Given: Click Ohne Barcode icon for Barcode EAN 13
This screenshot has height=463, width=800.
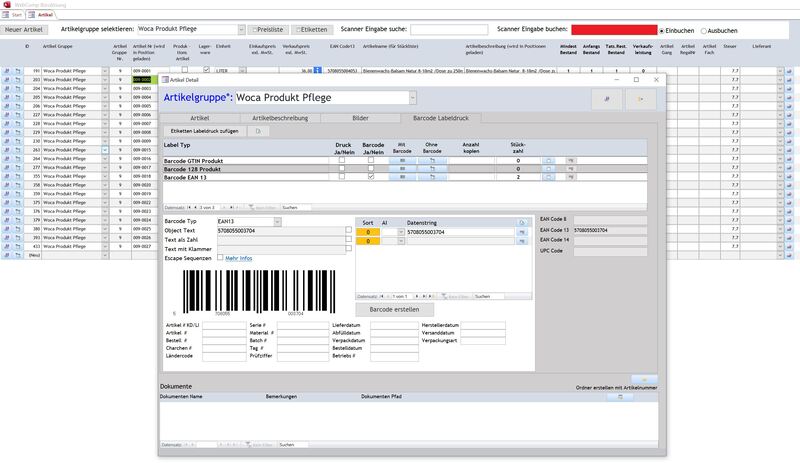Looking at the screenshot, I should point(432,177).
